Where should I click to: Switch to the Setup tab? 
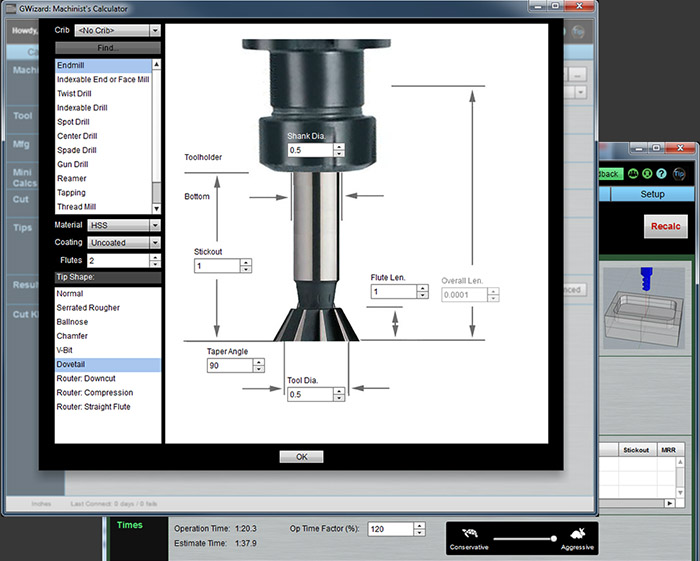point(652,194)
